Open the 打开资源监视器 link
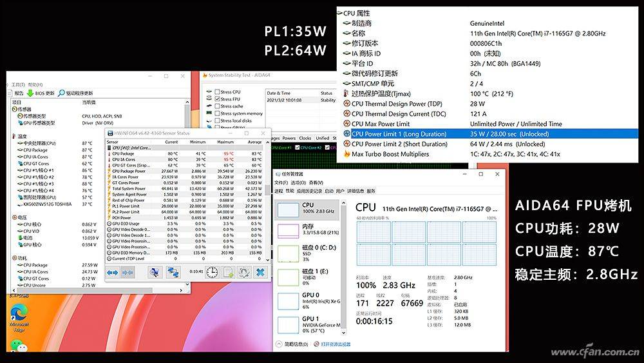 tap(336, 344)
